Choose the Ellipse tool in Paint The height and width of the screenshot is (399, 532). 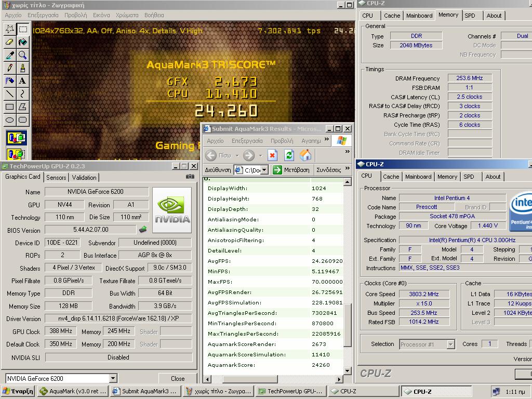(x=10, y=120)
